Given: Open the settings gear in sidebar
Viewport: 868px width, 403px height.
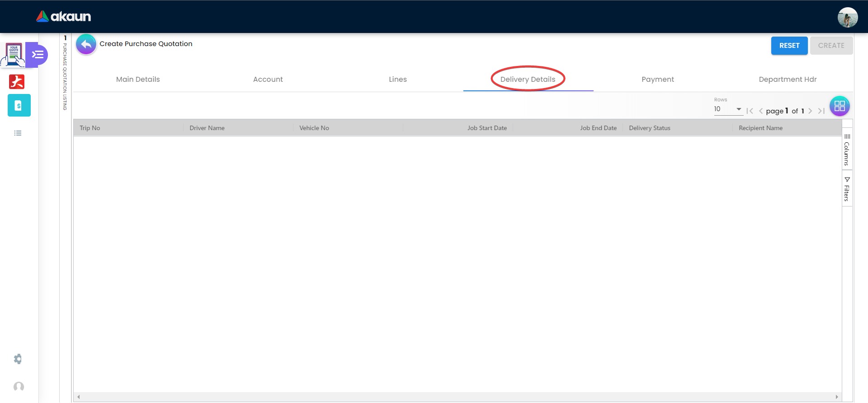Looking at the screenshot, I should (18, 359).
